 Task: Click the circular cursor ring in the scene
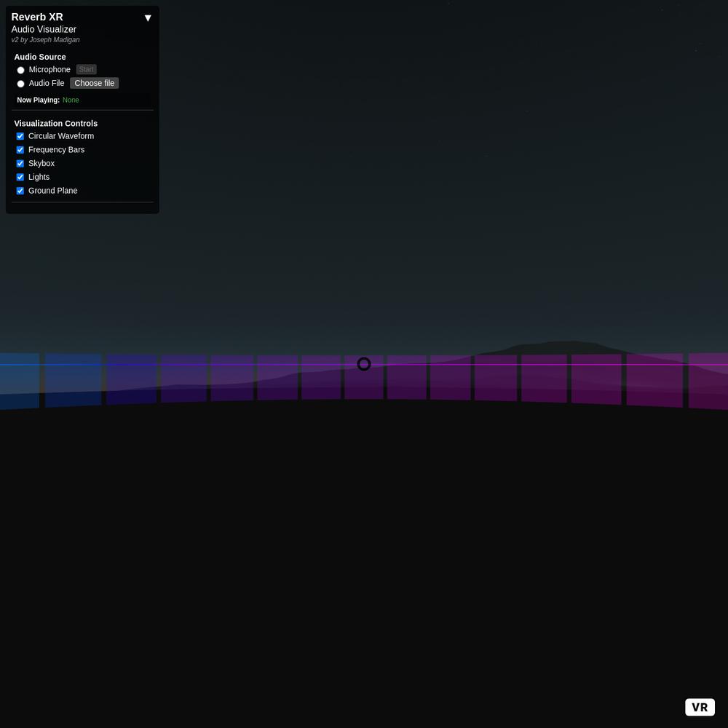pyautogui.click(x=364, y=364)
